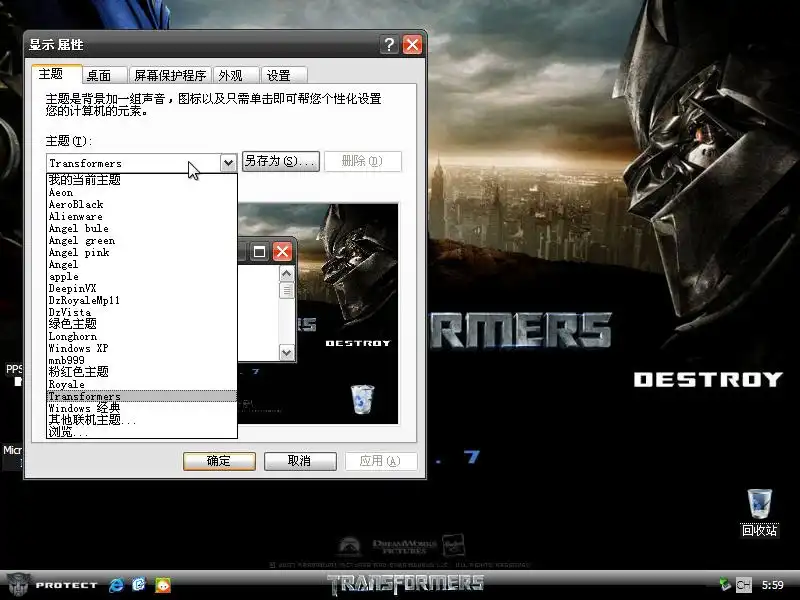Choose the DeepinVX theme
Viewport: 800px width, 600px height.
pyautogui.click(x=142, y=288)
